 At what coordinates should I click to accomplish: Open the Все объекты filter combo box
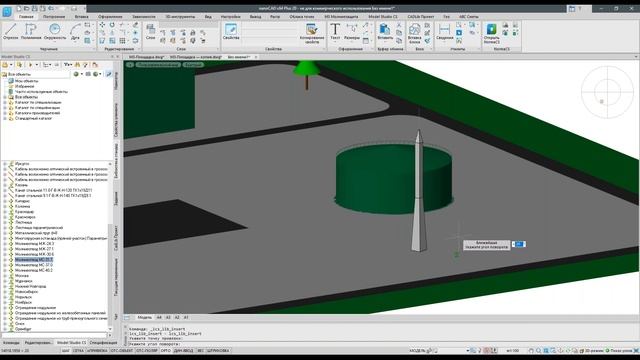(x=36, y=75)
